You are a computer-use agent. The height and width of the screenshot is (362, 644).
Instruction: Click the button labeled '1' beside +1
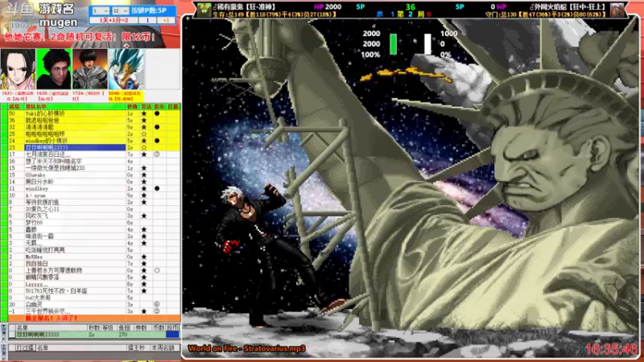147,20
